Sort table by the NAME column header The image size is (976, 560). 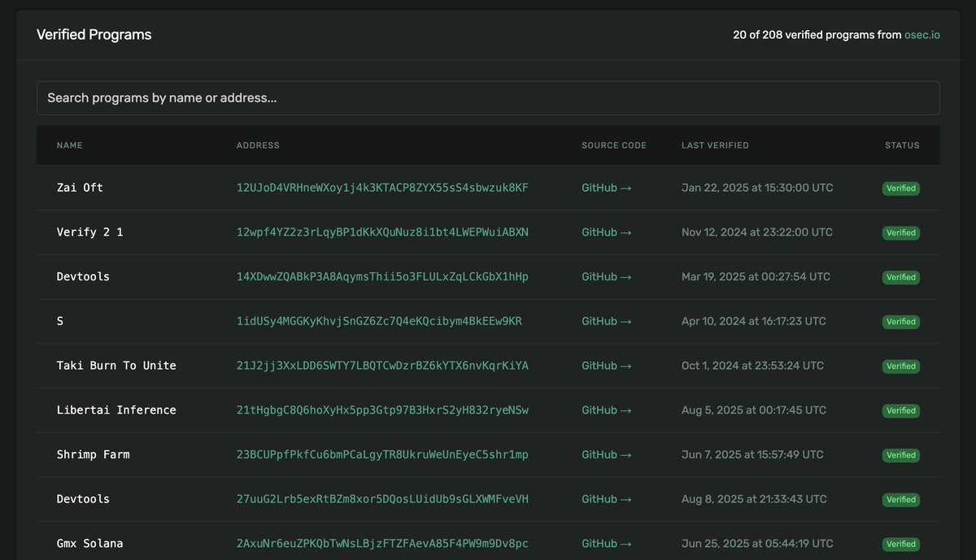click(x=69, y=145)
